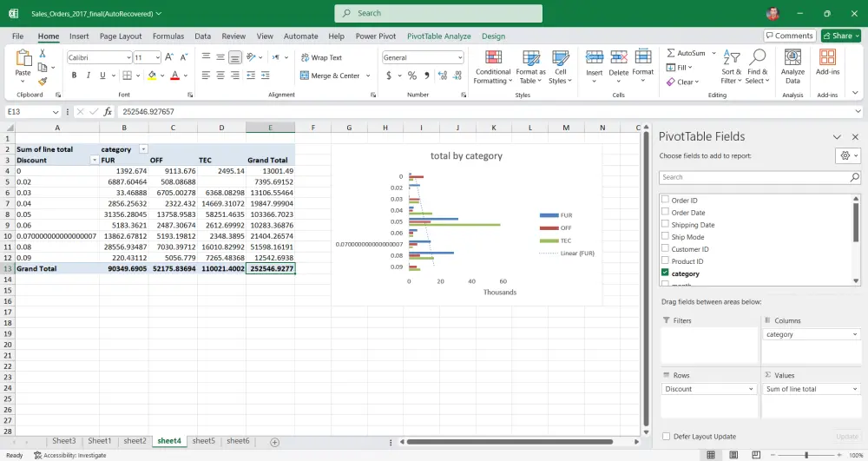Click the zoom slider handle
Viewport: 868px width, 461px height.
click(x=806, y=455)
